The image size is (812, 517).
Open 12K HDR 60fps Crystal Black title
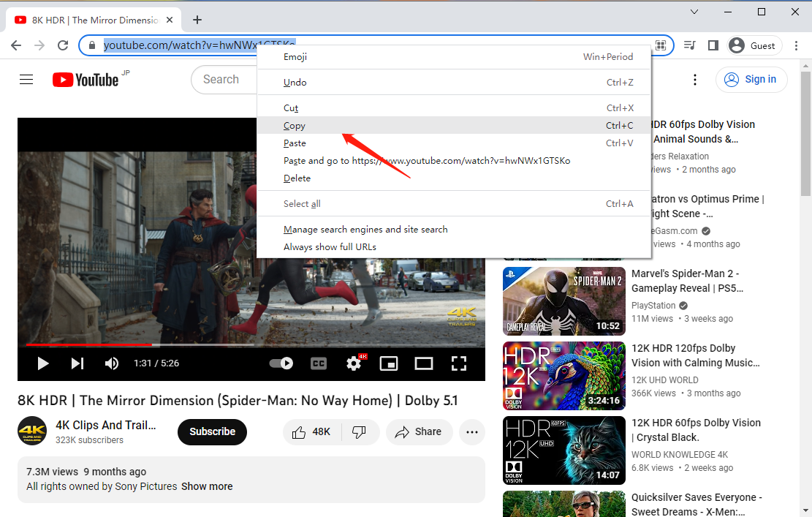point(696,430)
